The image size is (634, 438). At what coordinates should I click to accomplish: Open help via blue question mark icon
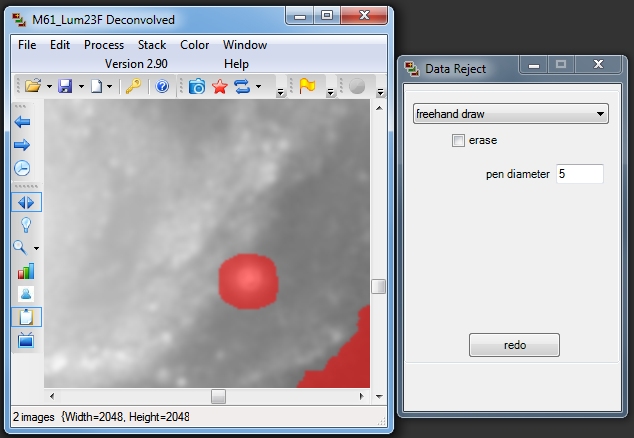[x=162, y=86]
